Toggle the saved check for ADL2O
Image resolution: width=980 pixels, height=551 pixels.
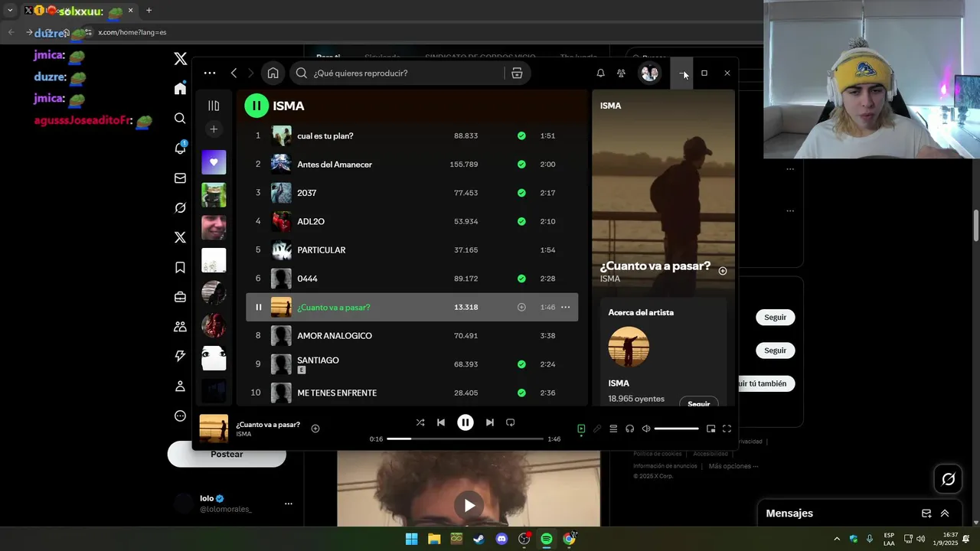point(521,221)
